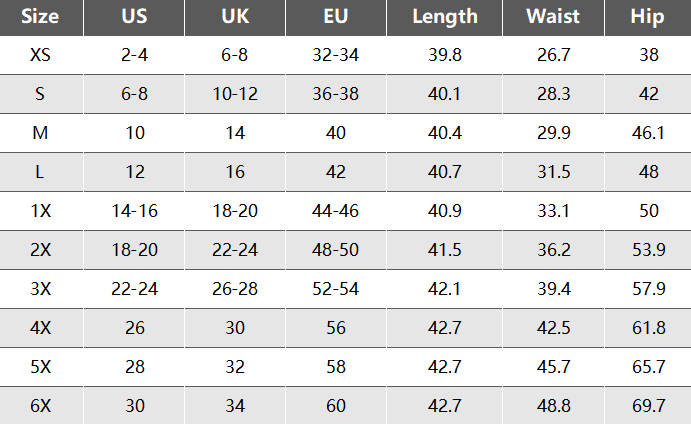Click the 4X size row label

41,328
